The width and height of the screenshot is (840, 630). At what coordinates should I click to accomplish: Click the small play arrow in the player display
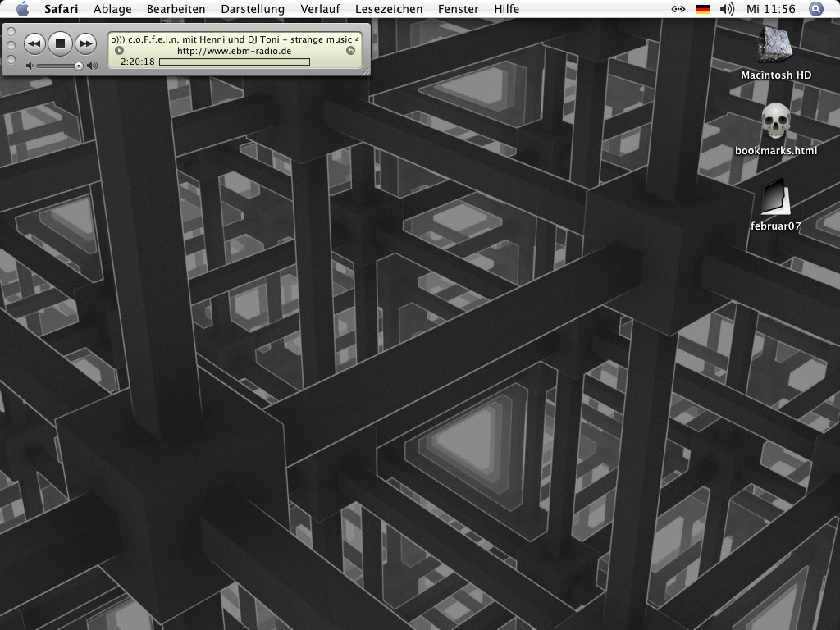(120, 51)
